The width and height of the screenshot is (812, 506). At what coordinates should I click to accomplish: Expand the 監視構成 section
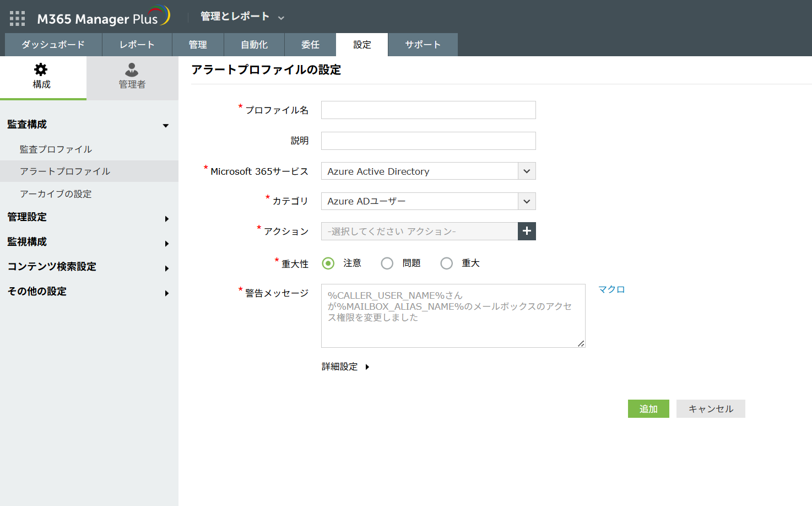pyautogui.click(x=166, y=244)
